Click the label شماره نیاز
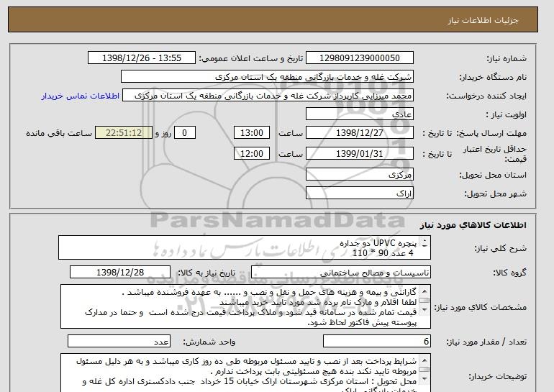This screenshot has height=392, width=554. [x=507, y=58]
